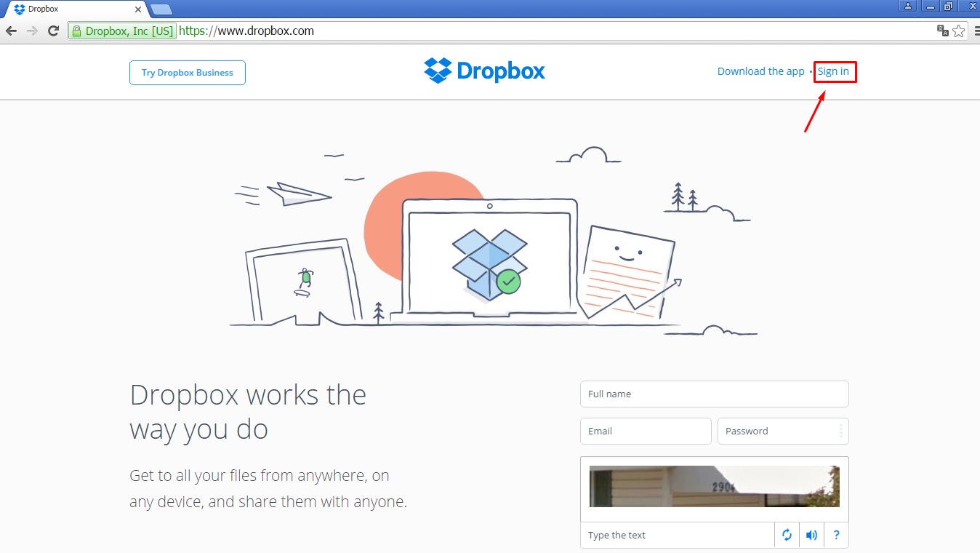The height and width of the screenshot is (553, 980).
Task: Refresh the captcha image
Action: coord(787,536)
